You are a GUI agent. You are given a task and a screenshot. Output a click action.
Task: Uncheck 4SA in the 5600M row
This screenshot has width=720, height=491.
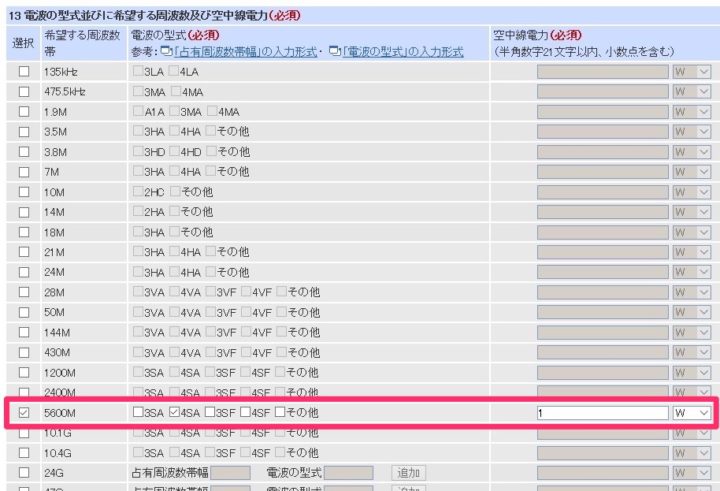pos(175,412)
